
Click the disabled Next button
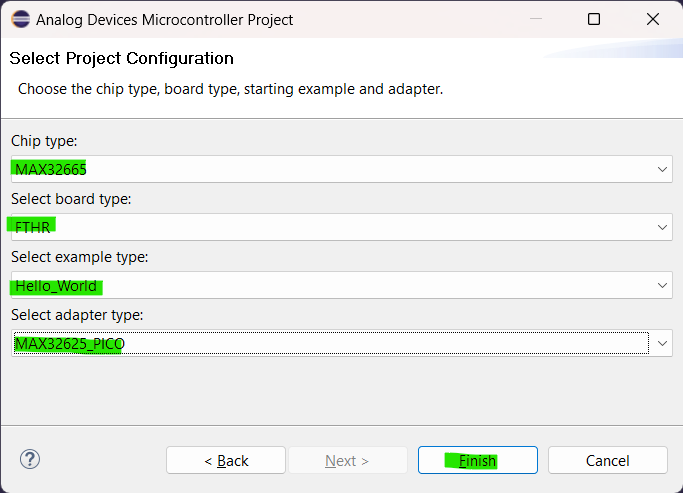pyautogui.click(x=347, y=460)
